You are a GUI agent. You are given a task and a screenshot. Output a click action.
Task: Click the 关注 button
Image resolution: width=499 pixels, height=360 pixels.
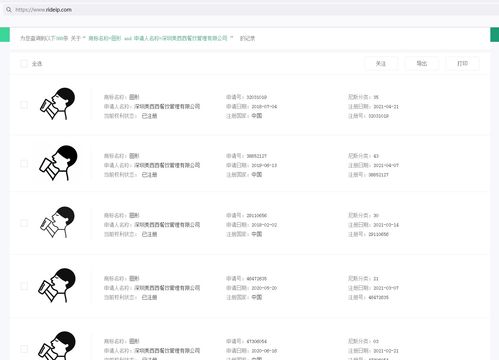tap(381, 63)
